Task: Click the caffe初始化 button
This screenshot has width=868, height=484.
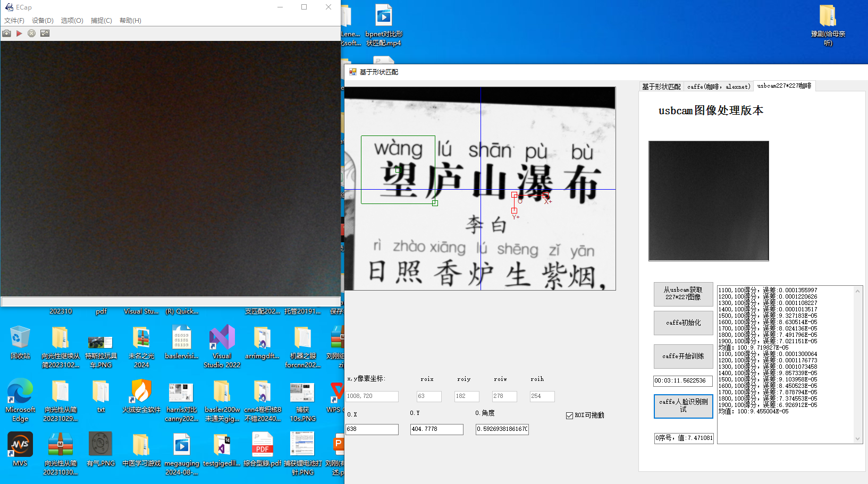Action: pos(683,323)
